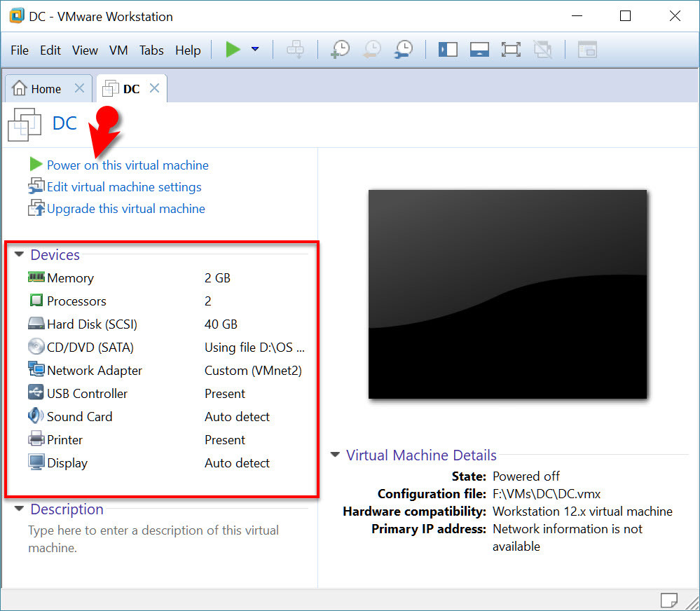700x611 pixels.
Task: Close the DC tab
Action: coord(154,88)
